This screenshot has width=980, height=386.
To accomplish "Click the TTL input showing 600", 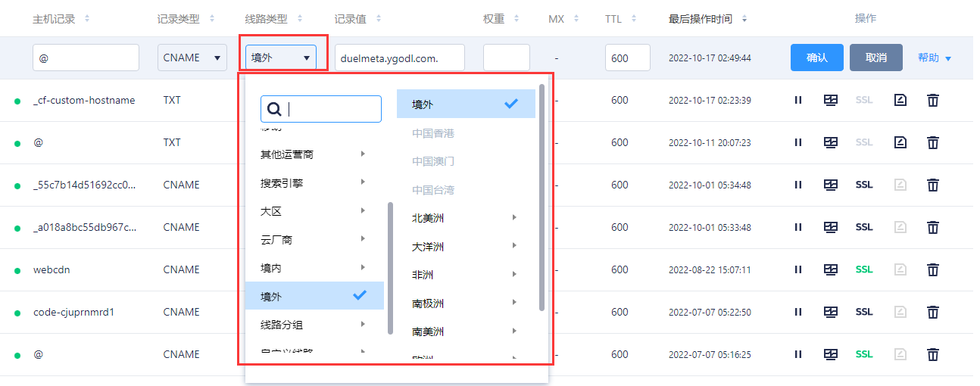I will (628, 58).
